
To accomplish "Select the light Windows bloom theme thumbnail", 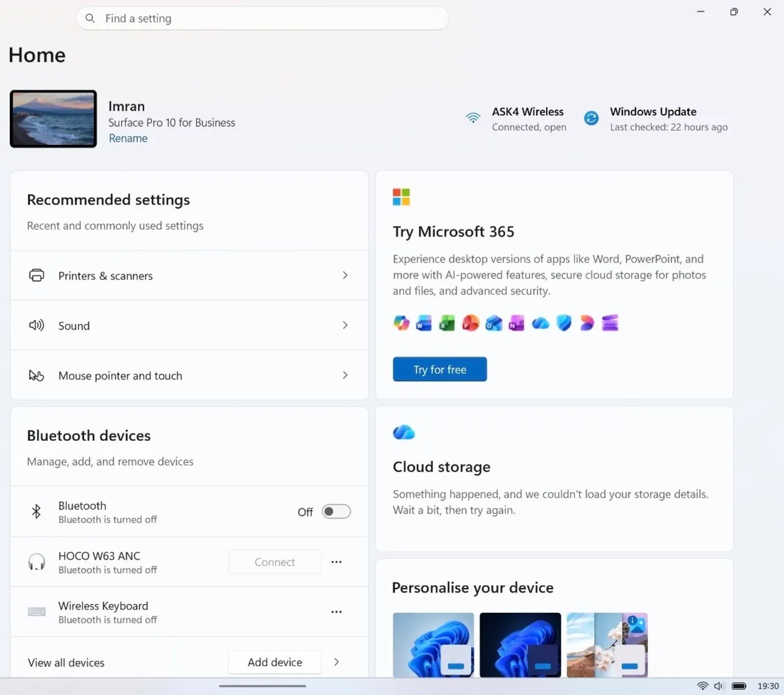I will click(x=433, y=645).
